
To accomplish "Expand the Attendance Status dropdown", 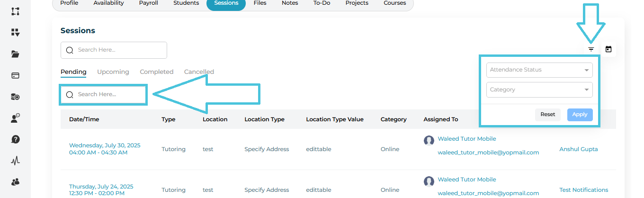I will [x=539, y=70].
